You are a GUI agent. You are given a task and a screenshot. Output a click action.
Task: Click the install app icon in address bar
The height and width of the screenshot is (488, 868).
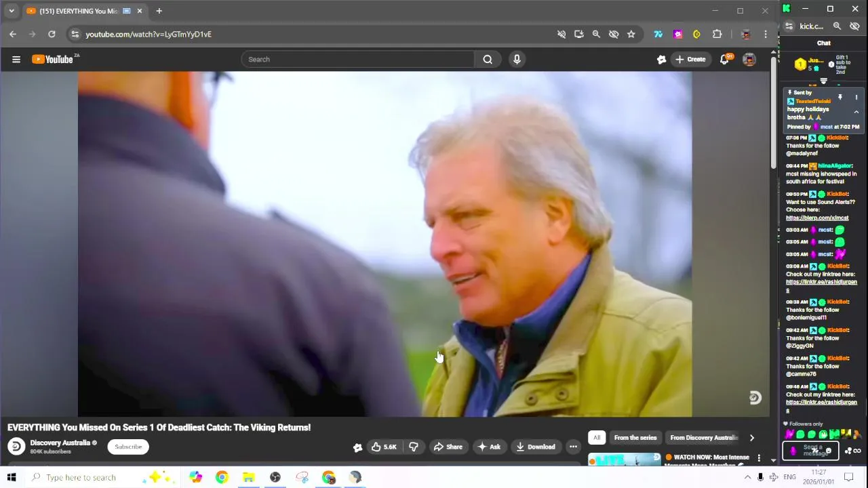click(578, 34)
